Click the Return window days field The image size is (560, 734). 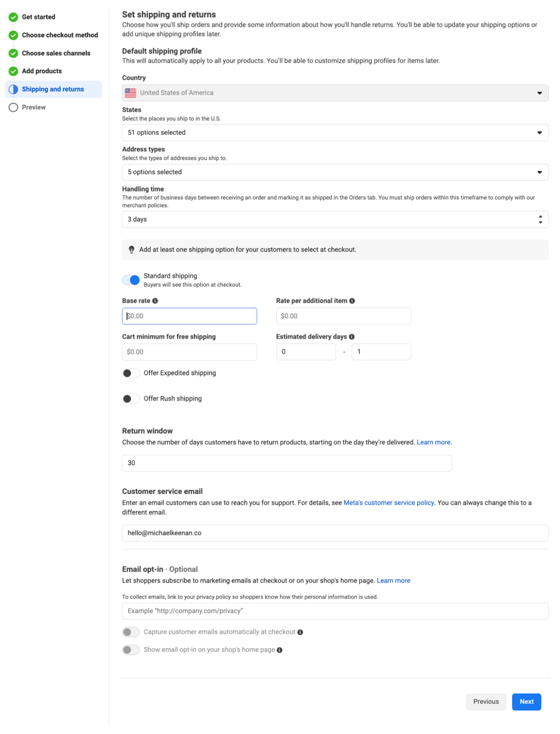(x=287, y=463)
